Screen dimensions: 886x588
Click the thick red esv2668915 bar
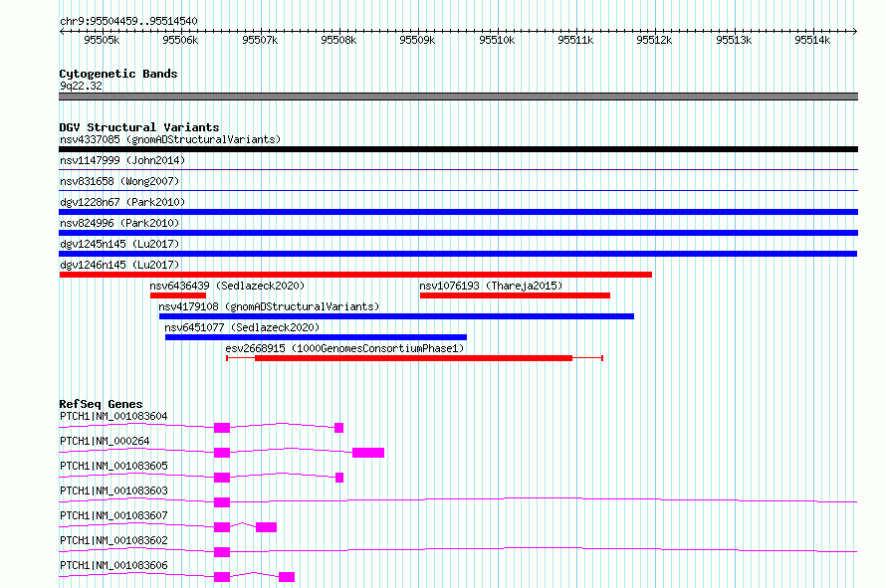(413, 358)
